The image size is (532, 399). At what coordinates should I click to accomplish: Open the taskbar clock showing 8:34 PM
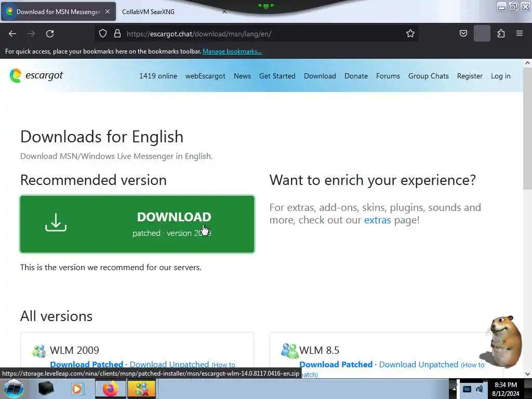(506, 389)
